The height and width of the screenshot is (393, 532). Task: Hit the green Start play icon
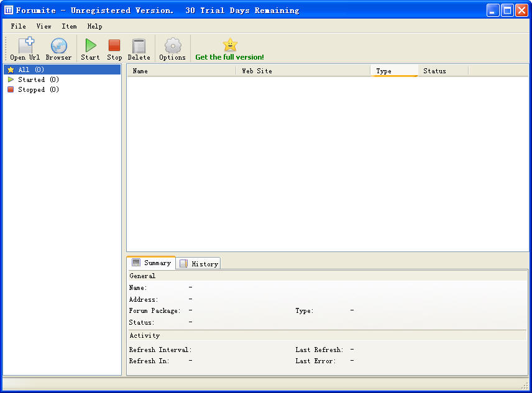pos(91,45)
